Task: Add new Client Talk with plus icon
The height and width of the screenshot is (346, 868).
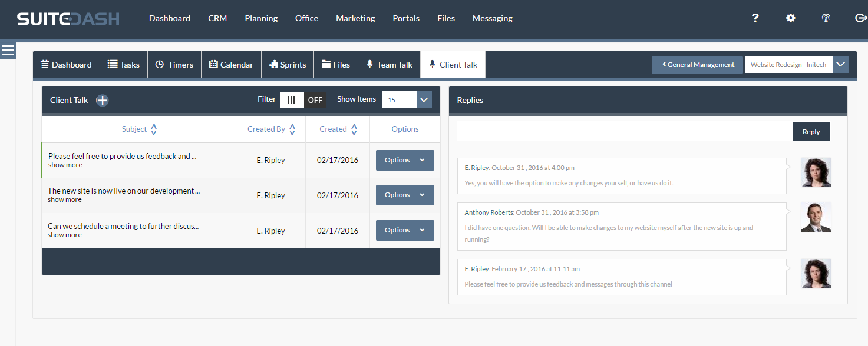Action: pos(103,100)
